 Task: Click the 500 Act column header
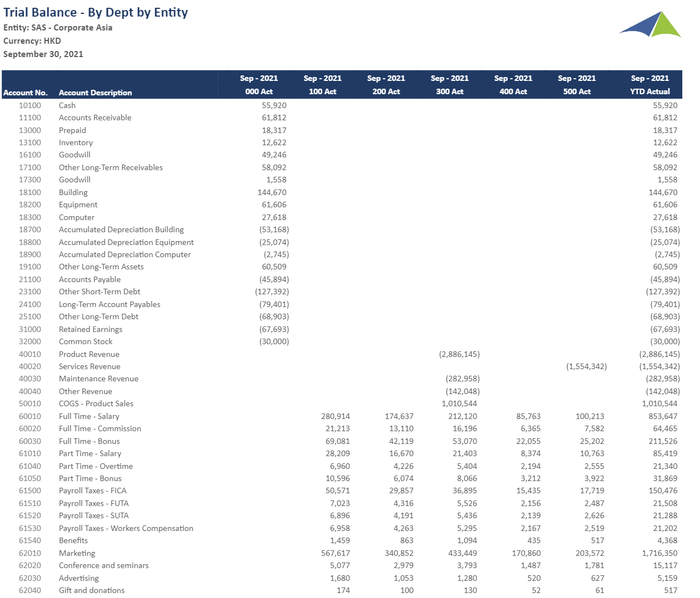[577, 91]
